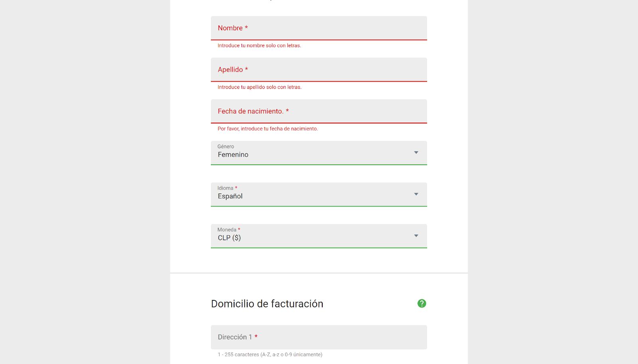Click the small Moneda label

227,230
